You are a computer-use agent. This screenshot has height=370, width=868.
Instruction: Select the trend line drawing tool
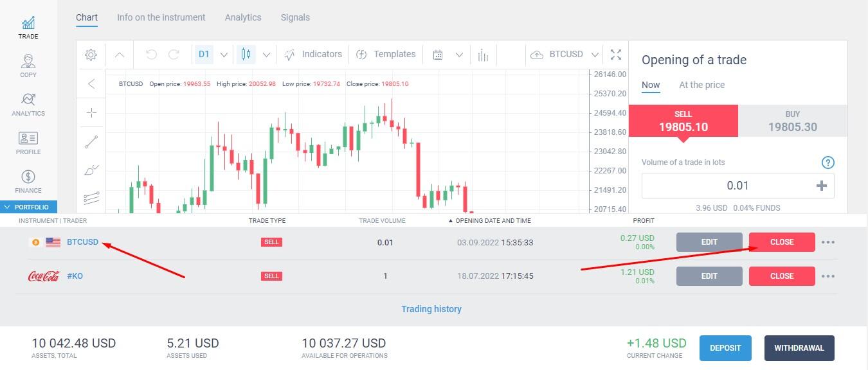pos(91,142)
